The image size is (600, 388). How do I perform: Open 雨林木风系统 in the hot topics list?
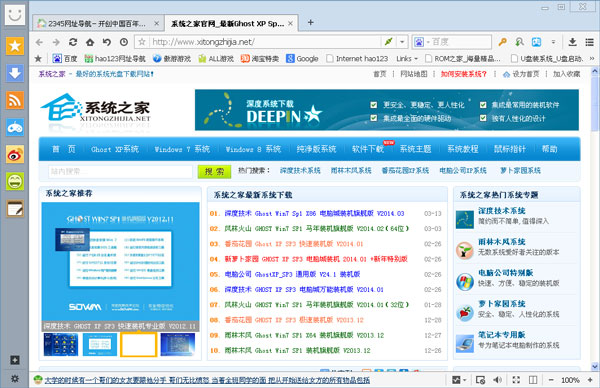[x=502, y=242]
